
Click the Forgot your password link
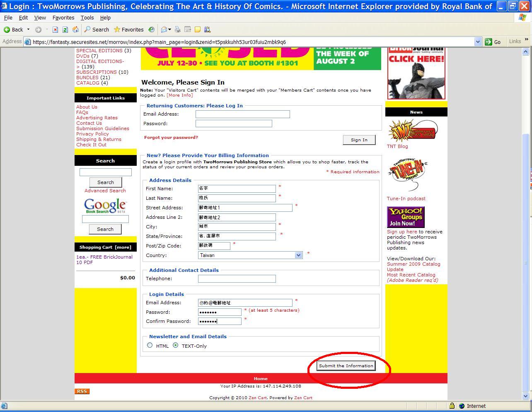[171, 137]
